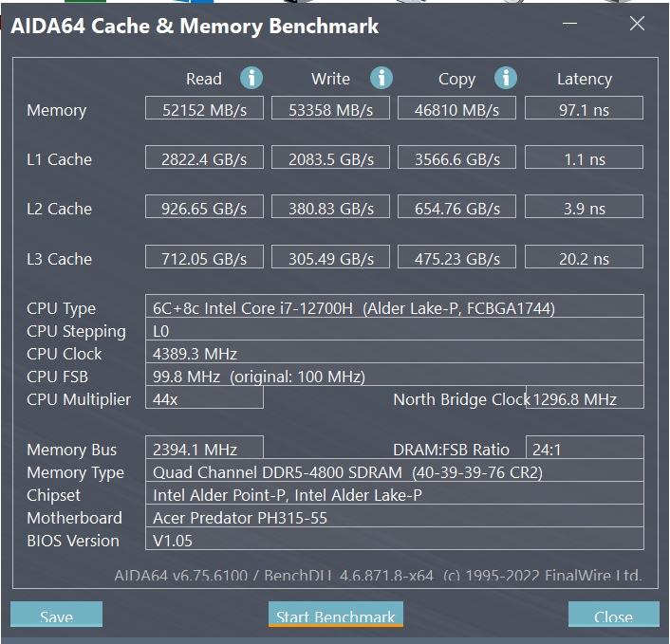The width and height of the screenshot is (670, 644).
Task: Start the benchmark
Action: pyautogui.click(x=335, y=614)
